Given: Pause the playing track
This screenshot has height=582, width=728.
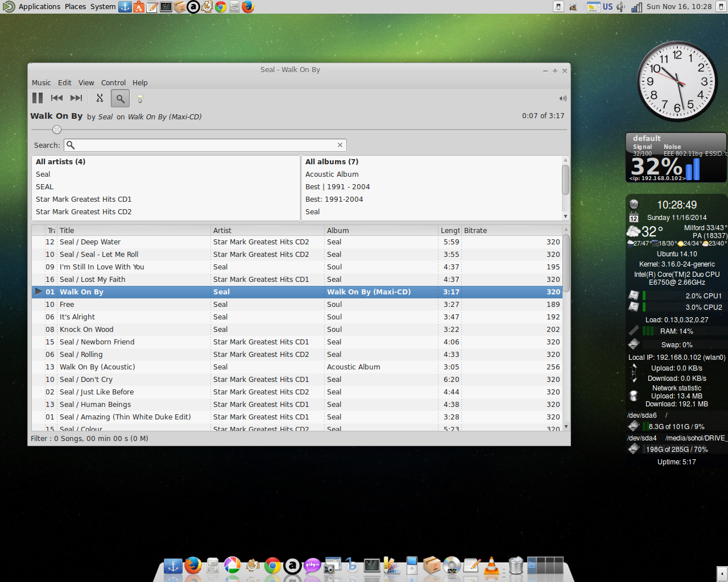Looking at the screenshot, I should (38, 98).
